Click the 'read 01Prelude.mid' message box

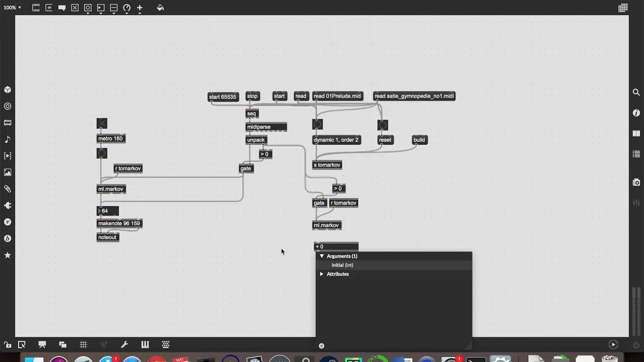tap(337, 96)
